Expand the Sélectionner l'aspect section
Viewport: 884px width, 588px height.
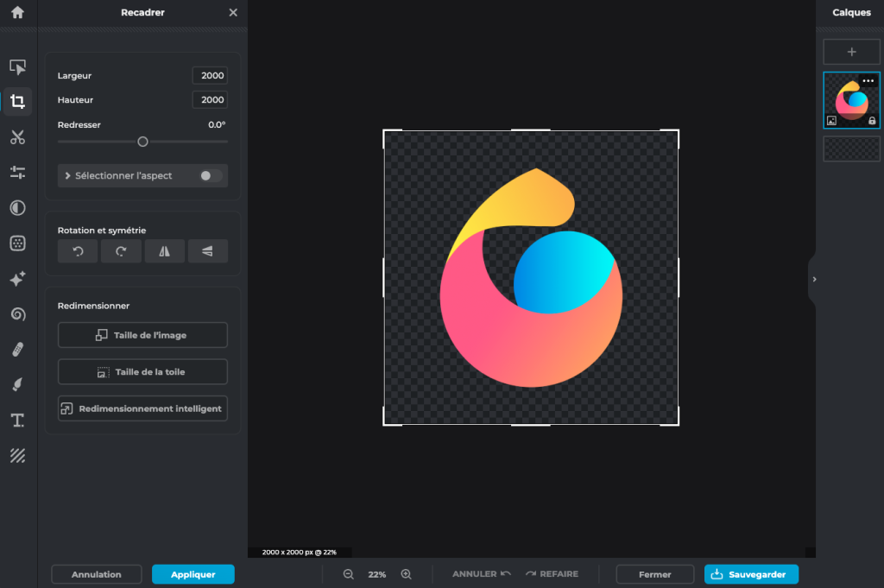point(68,176)
